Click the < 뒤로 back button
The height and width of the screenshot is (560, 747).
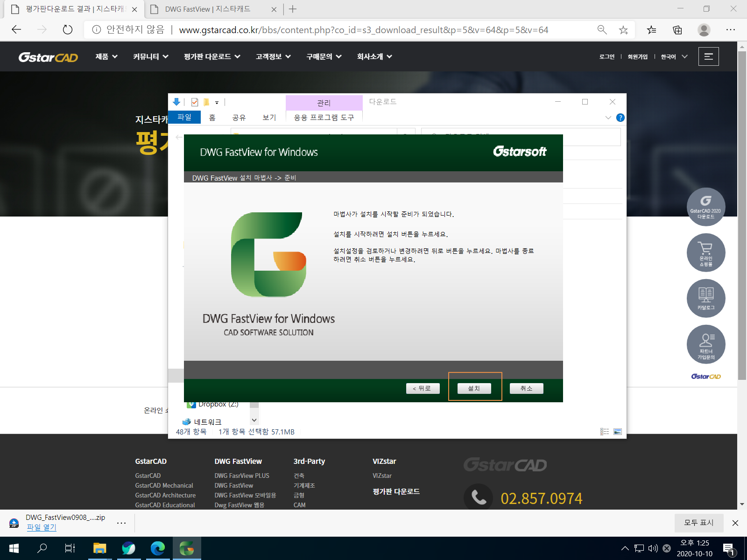[423, 388]
